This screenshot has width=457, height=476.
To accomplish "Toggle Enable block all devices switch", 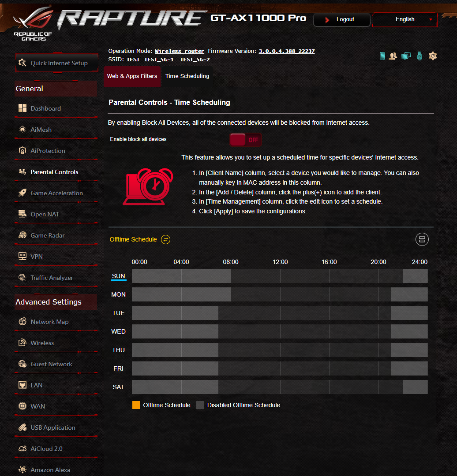I will coord(246,140).
